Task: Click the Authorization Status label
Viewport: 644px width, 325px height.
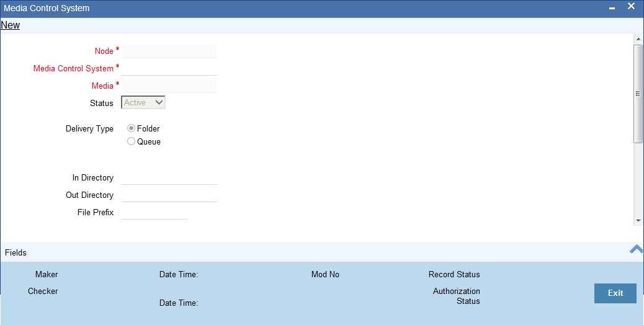Action: tap(456, 296)
